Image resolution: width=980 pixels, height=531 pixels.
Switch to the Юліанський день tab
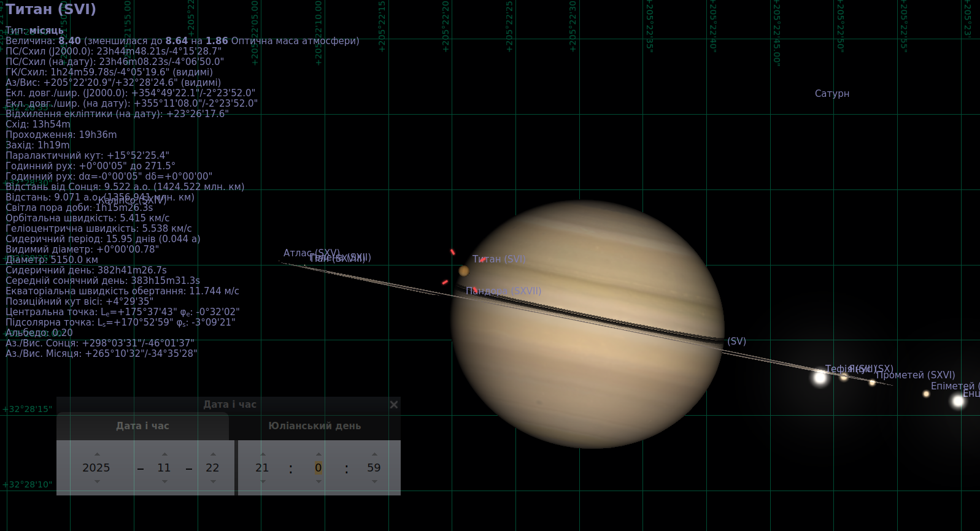click(x=315, y=426)
